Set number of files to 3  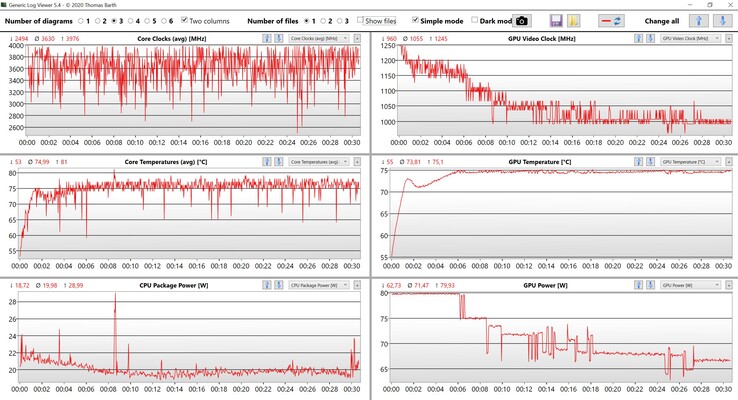339,21
